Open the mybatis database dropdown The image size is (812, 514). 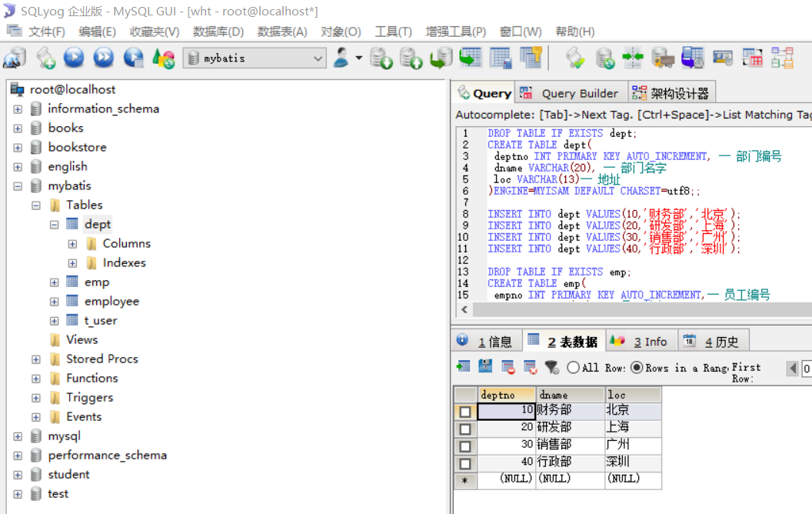pyautogui.click(x=318, y=58)
